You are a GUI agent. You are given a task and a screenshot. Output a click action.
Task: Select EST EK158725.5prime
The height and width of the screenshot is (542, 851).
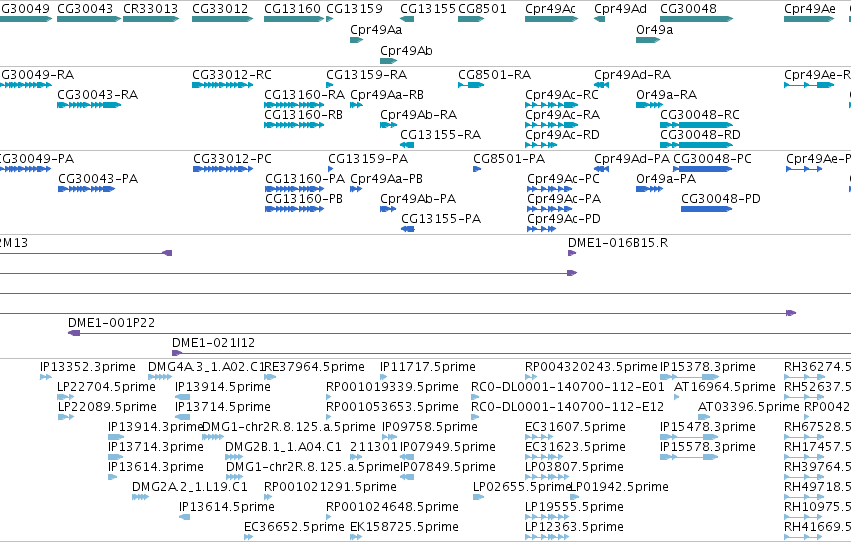pos(356,537)
